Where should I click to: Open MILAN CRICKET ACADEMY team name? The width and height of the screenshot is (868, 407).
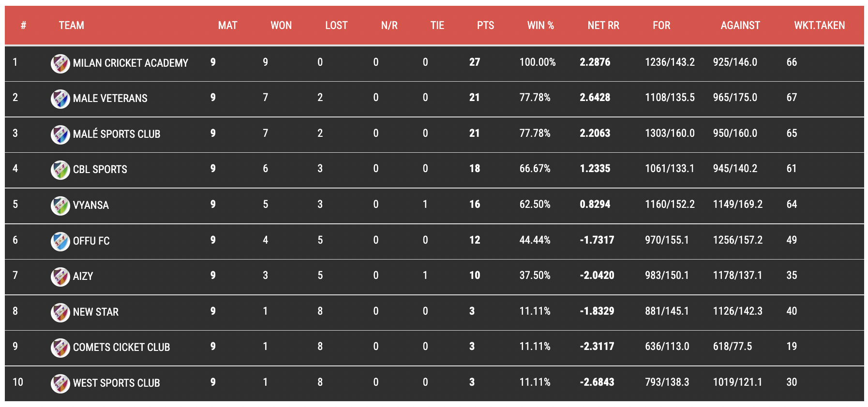[131, 63]
